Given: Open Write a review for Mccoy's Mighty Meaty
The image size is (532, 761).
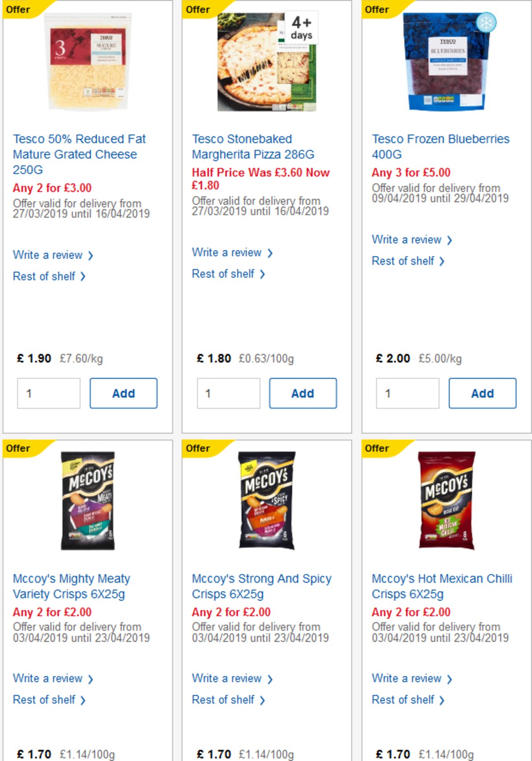Looking at the screenshot, I should [x=48, y=679].
